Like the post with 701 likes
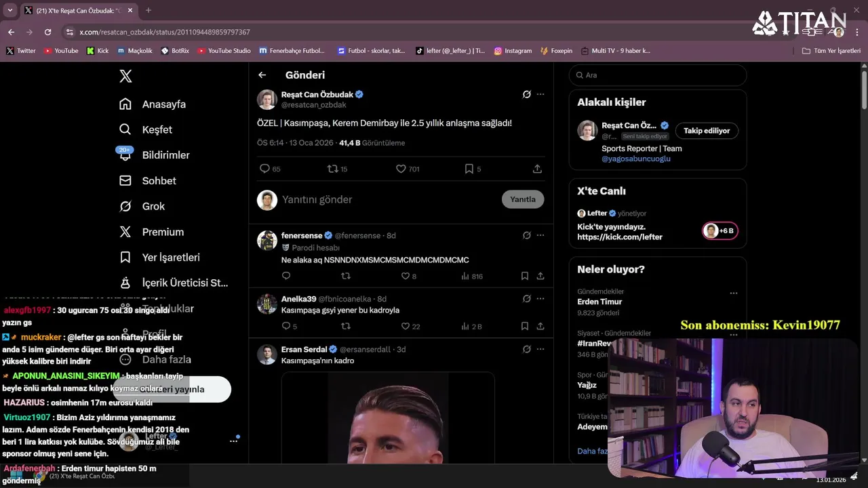This screenshot has width=868, height=488. click(x=401, y=169)
